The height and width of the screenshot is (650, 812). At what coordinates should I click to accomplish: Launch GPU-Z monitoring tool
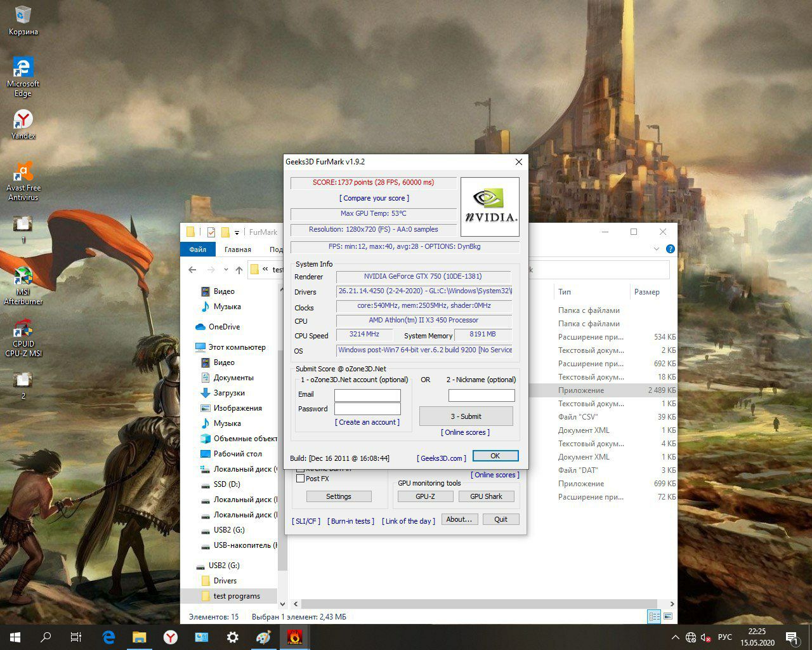(x=425, y=496)
